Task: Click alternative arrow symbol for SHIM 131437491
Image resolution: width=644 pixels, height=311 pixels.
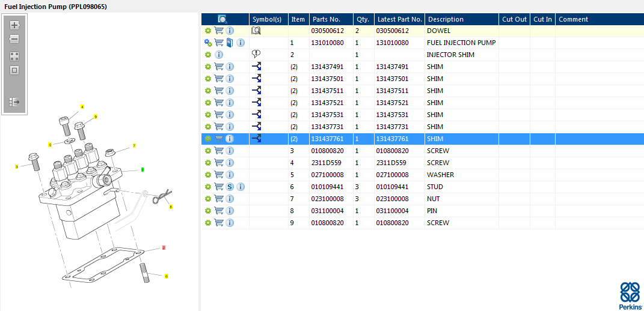Action: [256, 67]
